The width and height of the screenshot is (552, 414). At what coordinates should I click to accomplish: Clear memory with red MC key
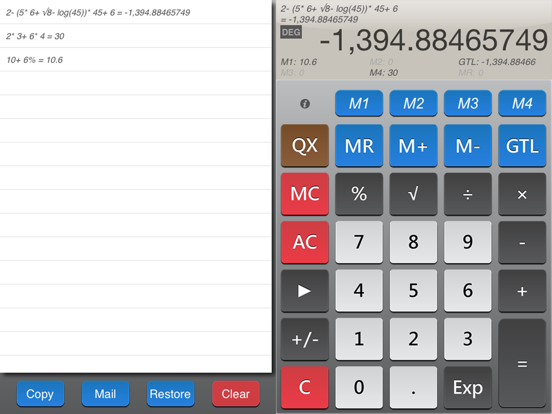point(305,194)
